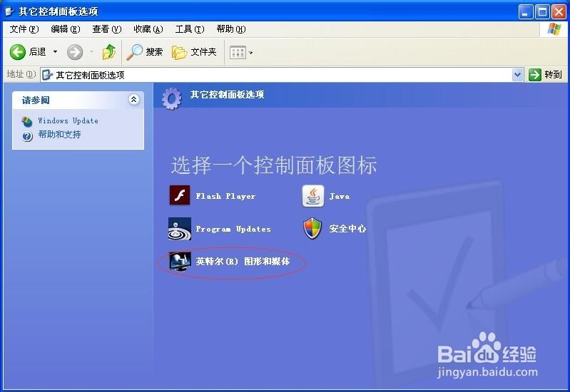The width and height of the screenshot is (570, 392).
Task: Open the back history dropdown arrow
Action: (x=55, y=52)
